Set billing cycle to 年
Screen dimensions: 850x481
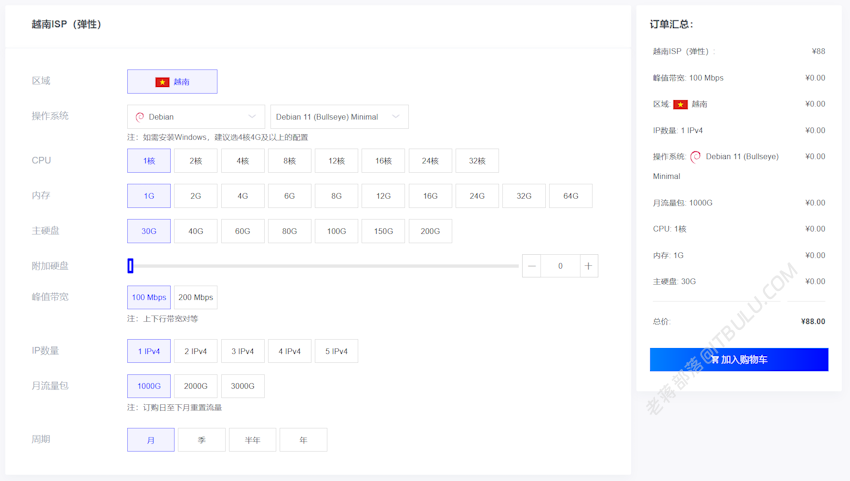click(303, 440)
